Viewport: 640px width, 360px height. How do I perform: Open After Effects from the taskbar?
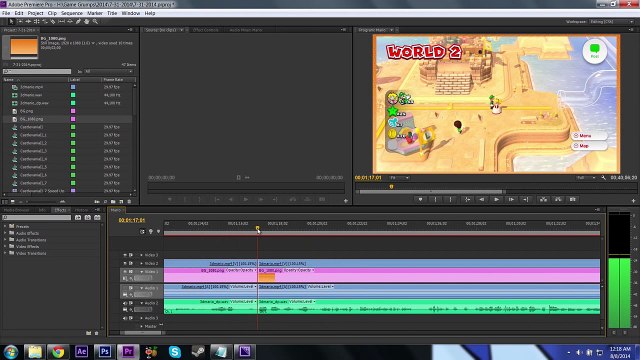coord(81,351)
